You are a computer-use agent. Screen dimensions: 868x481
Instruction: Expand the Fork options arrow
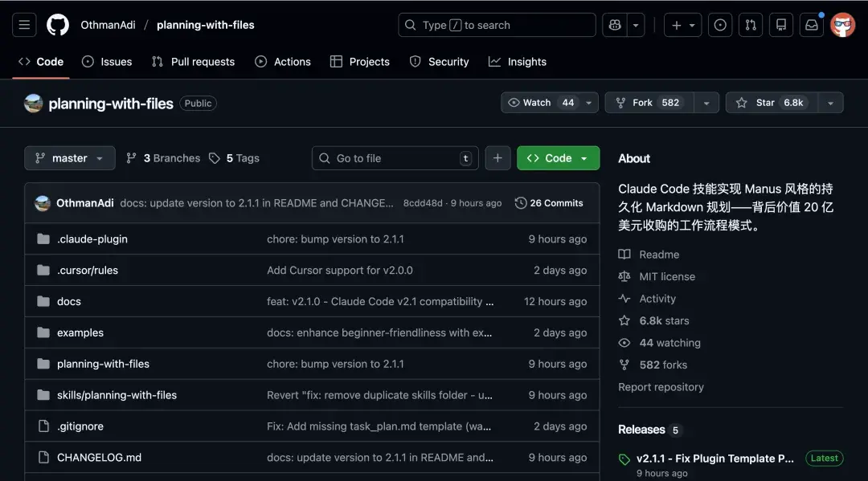[706, 103]
